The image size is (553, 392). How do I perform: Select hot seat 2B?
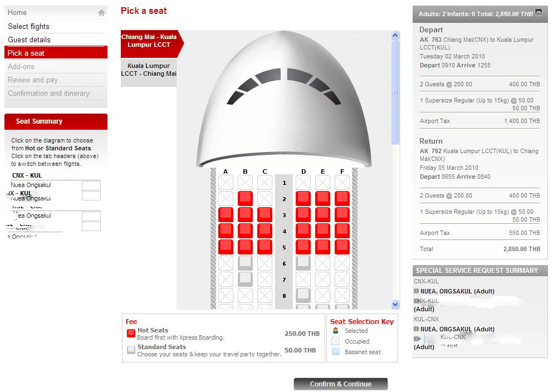point(245,198)
